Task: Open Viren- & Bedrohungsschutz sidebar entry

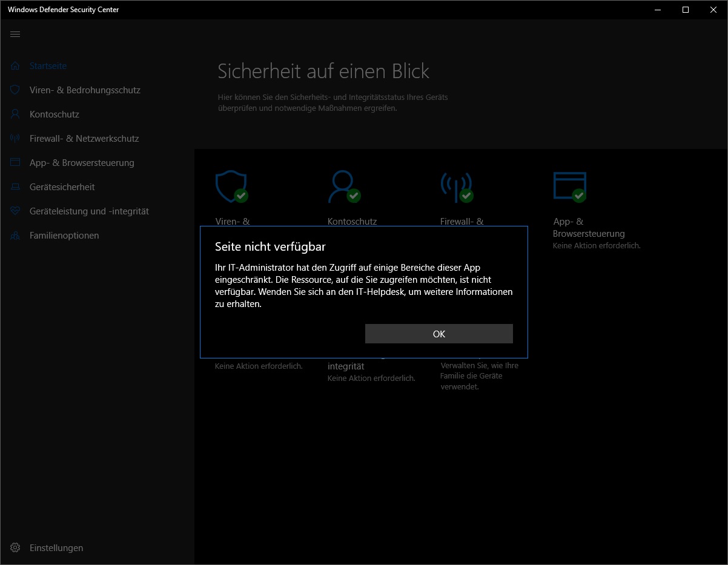Action: click(97, 90)
